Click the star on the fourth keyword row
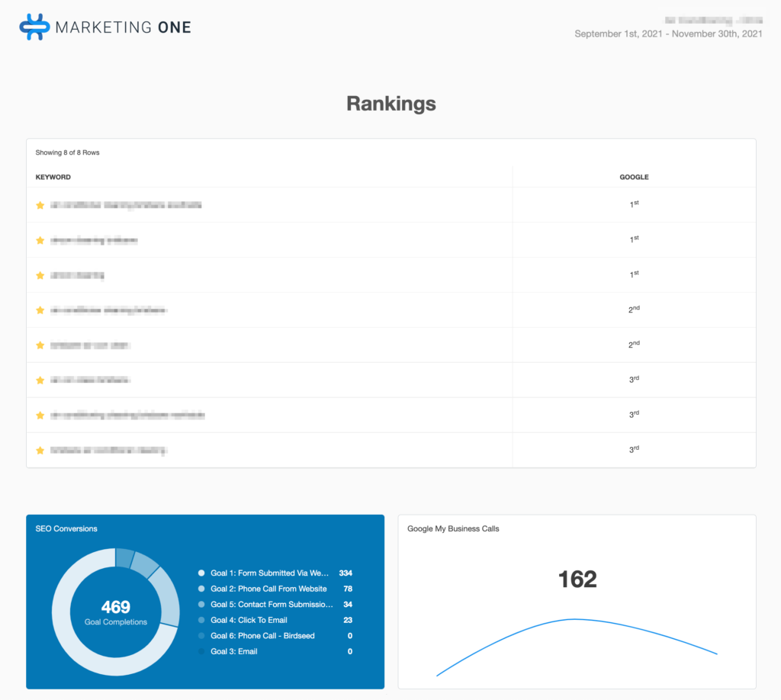 [x=40, y=310]
